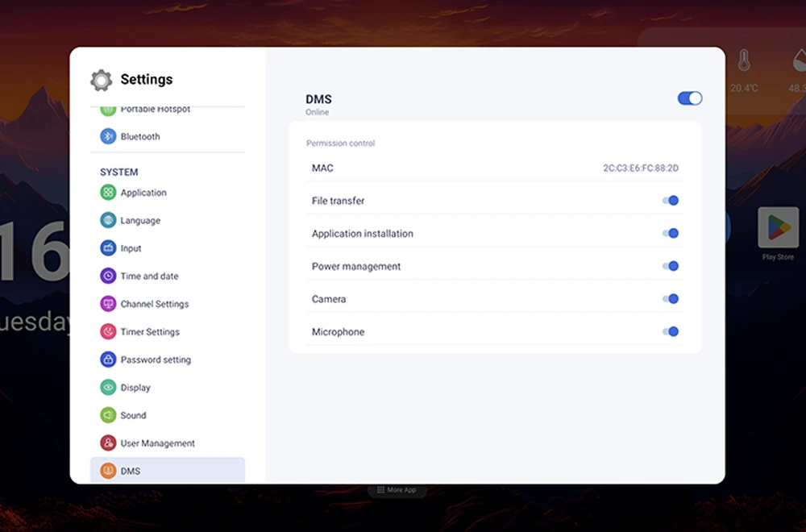Viewport: 806px width, 532px height.
Task: Select the Password setting lock icon
Action: pos(108,360)
